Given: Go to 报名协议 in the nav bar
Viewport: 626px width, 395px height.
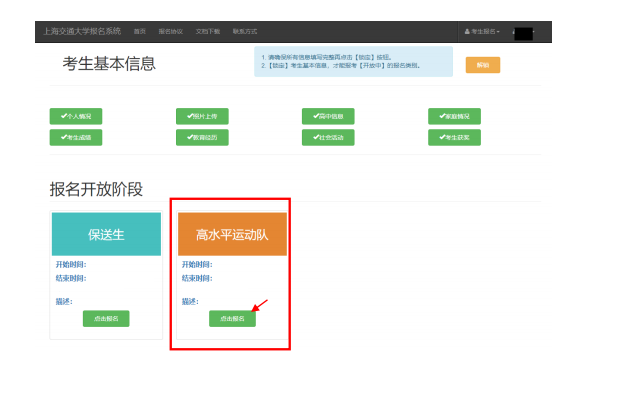Looking at the screenshot, I should 170,32.
